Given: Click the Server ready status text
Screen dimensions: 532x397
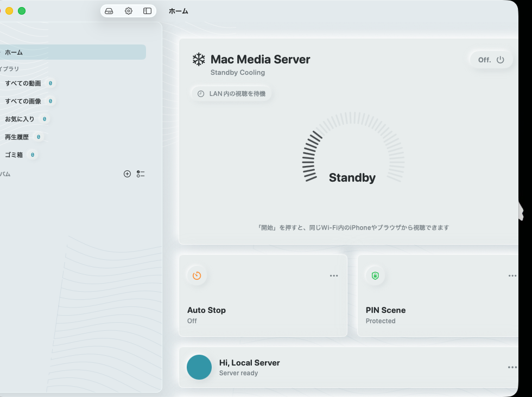Looking at the screenshot, I should coord(238,373).
